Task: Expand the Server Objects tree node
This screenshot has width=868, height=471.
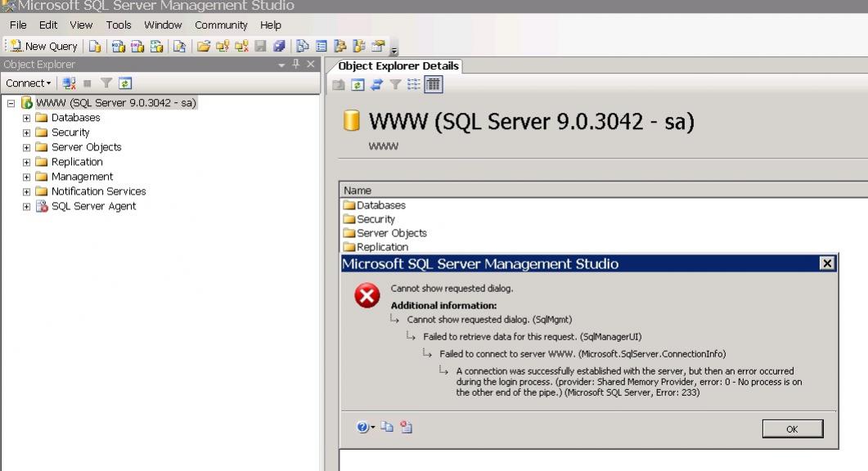Action: (x=26, y=148)
